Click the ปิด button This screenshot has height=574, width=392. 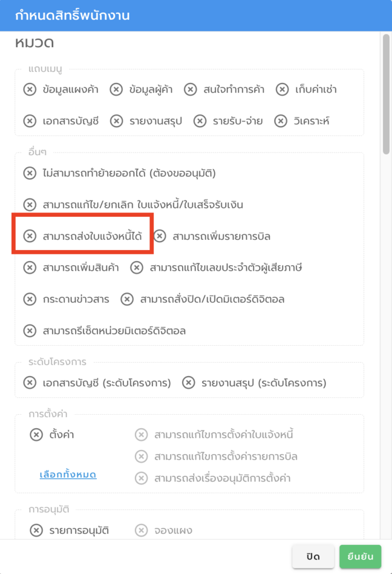[313, 557]
